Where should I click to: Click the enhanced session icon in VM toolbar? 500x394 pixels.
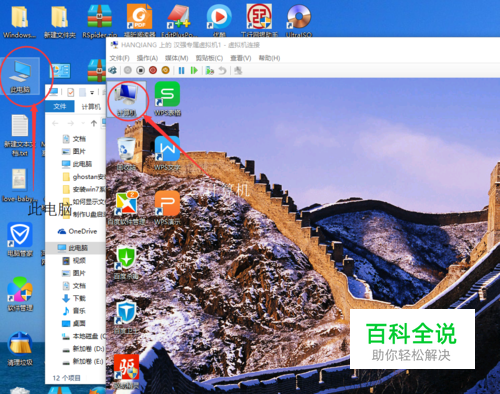click(238, 70)
